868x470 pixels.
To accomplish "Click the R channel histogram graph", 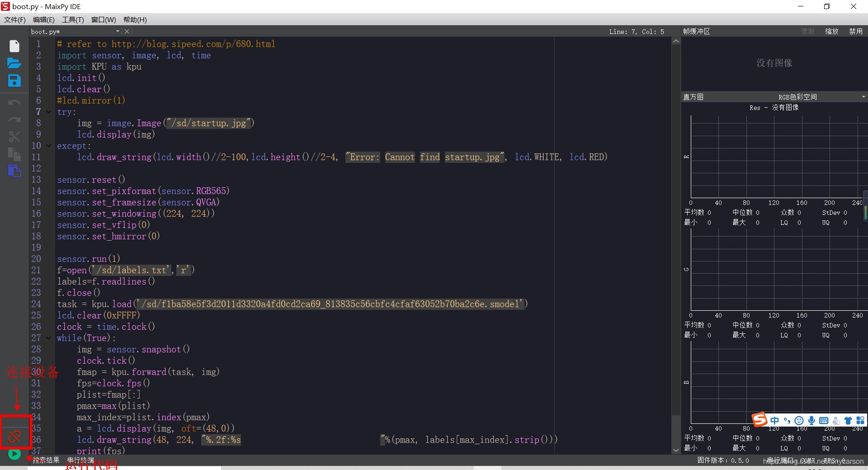I will point(777,157).
